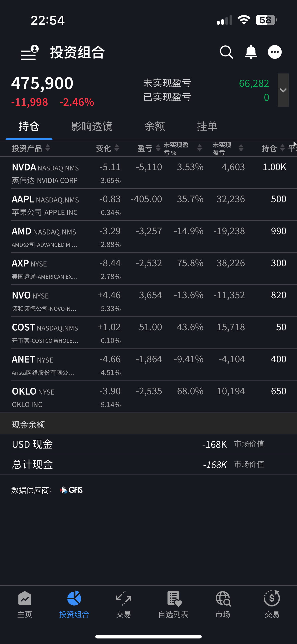Switch to 余额 tab
Image resolution: width=297 pixels, height=644 pixels.
[155, 126]
